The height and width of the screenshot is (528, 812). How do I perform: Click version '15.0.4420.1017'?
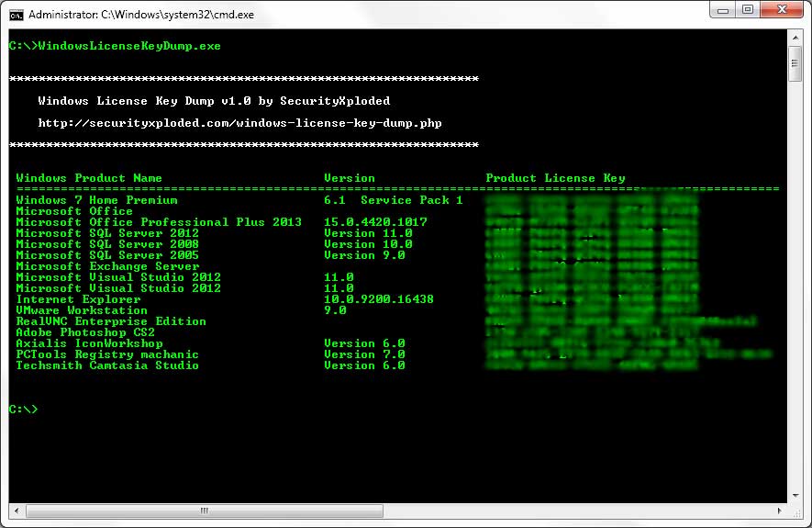(x=375, y=222)
